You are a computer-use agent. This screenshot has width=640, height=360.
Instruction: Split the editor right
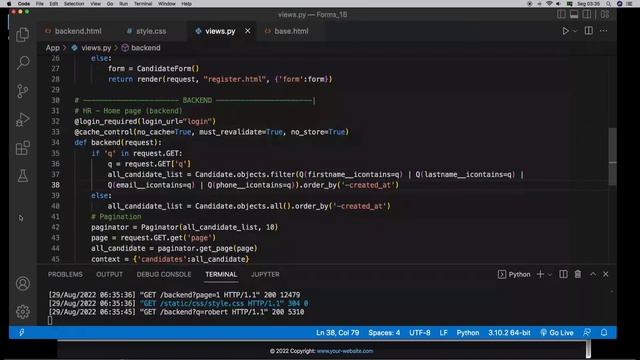[x=589, y=31]
